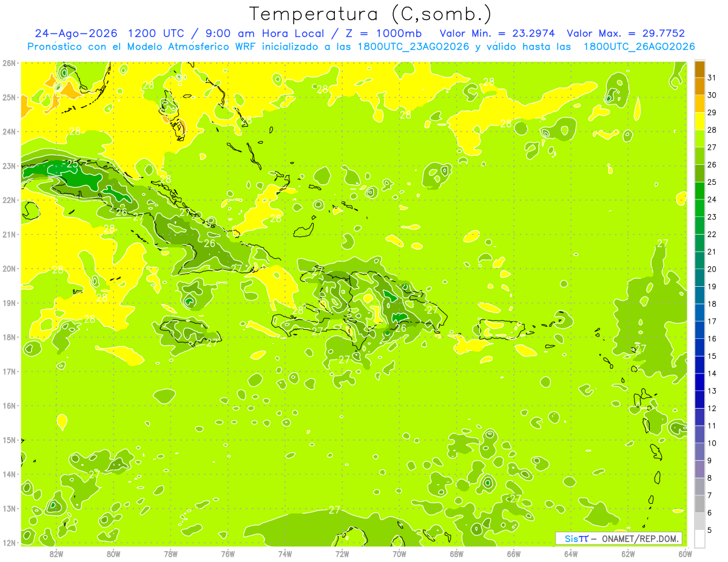
Task: Click the 80W longitude axis label
Action: click(x=113, y=554)
